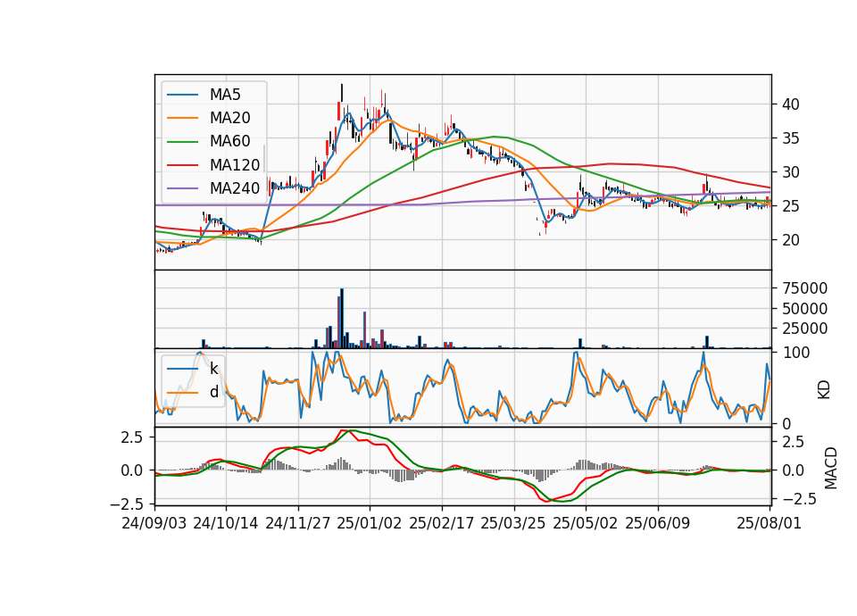Click the 25/02/17 date axis label
857x616 pixels.
442,523
